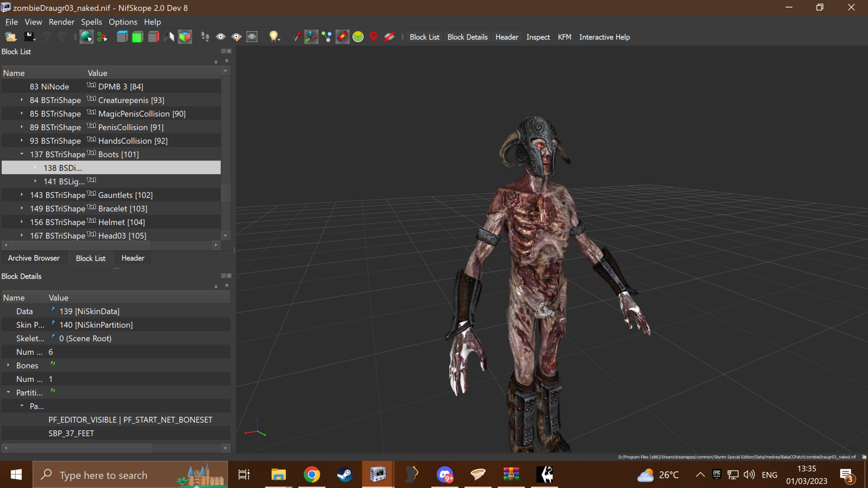Open the lighting bulb dropdown
868x488 pixels.
[x=274, y=37]
